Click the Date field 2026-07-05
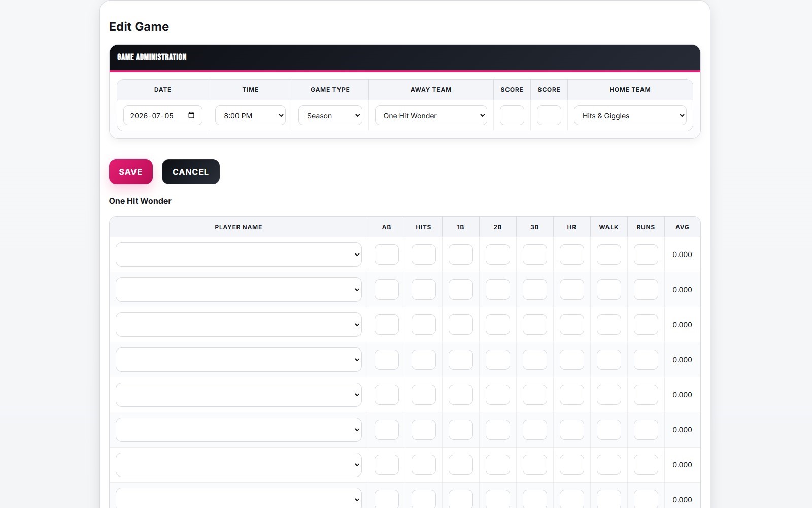Viewport: 812px width, 508px height. click(x=163, y=115)
